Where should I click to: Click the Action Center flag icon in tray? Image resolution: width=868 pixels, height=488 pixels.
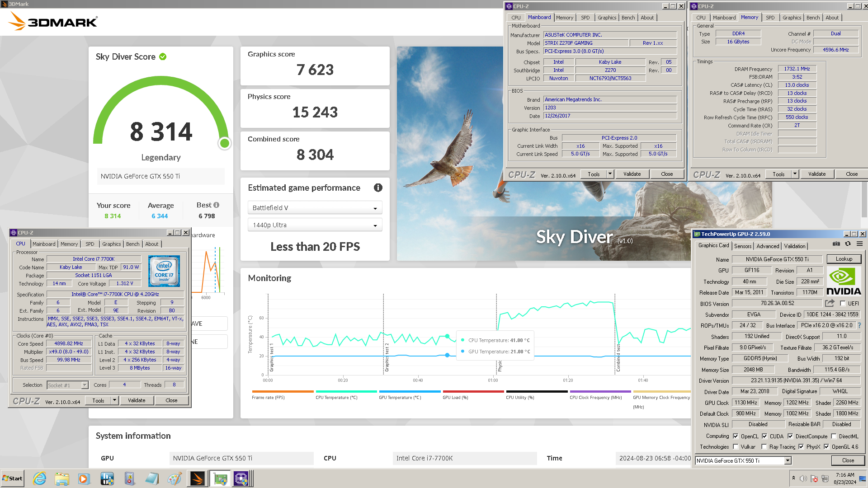[x=814, y=479]
